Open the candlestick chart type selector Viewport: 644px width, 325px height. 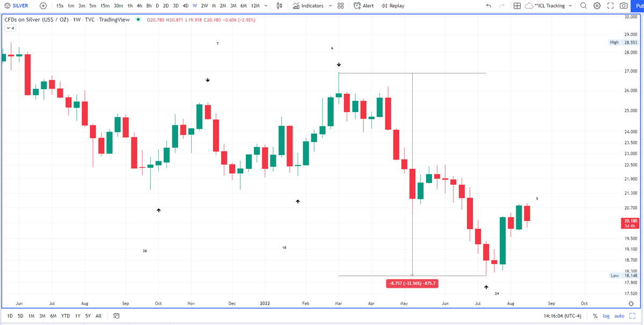pos(279,5)
